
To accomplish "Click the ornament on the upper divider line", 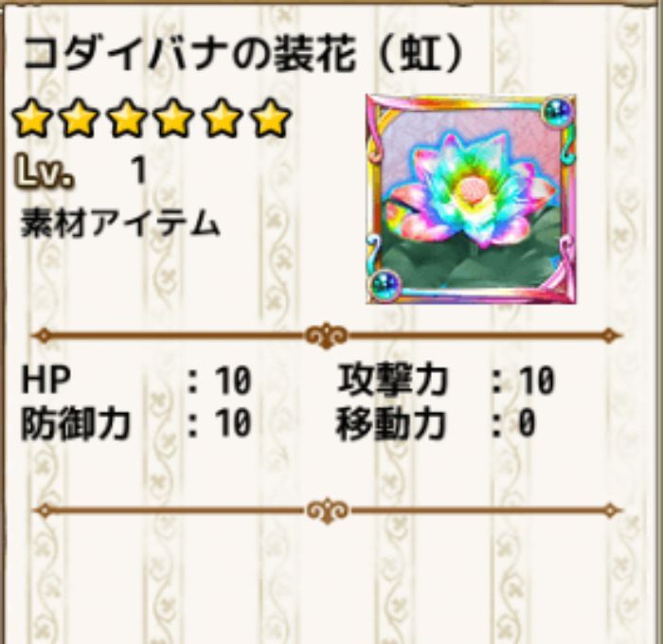I will (327, 336).
